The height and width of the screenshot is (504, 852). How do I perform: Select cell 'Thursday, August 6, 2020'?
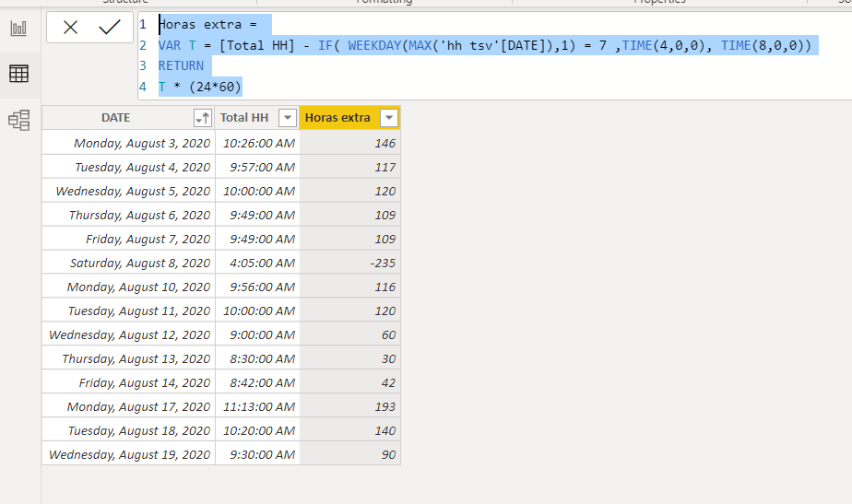[x=128, y=215]
